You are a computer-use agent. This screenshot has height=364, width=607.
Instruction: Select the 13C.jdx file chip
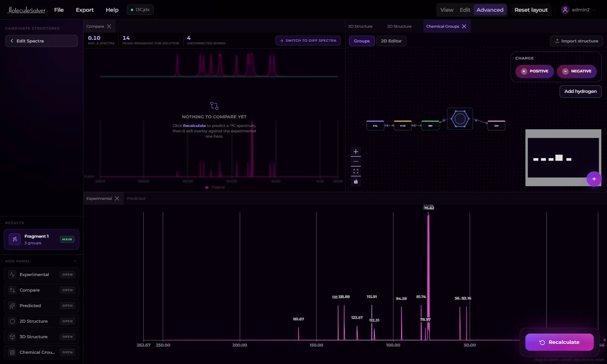click(x=140, y=10)
